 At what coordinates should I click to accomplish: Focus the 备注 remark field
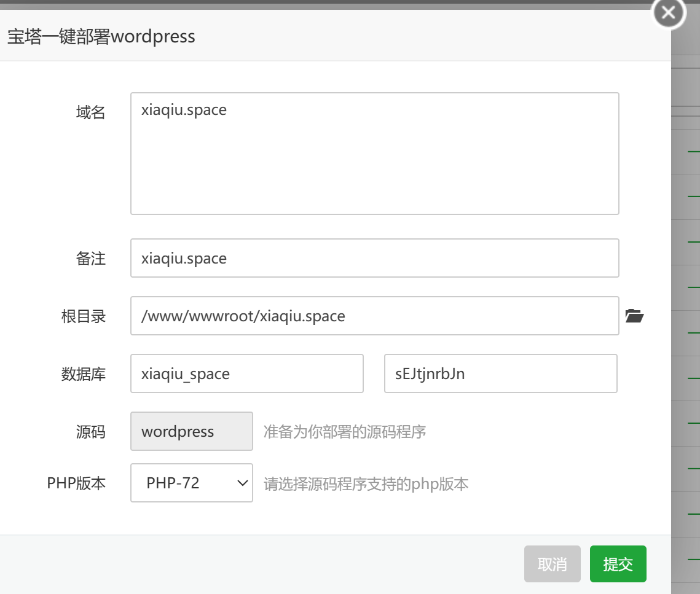coord(374,258)
